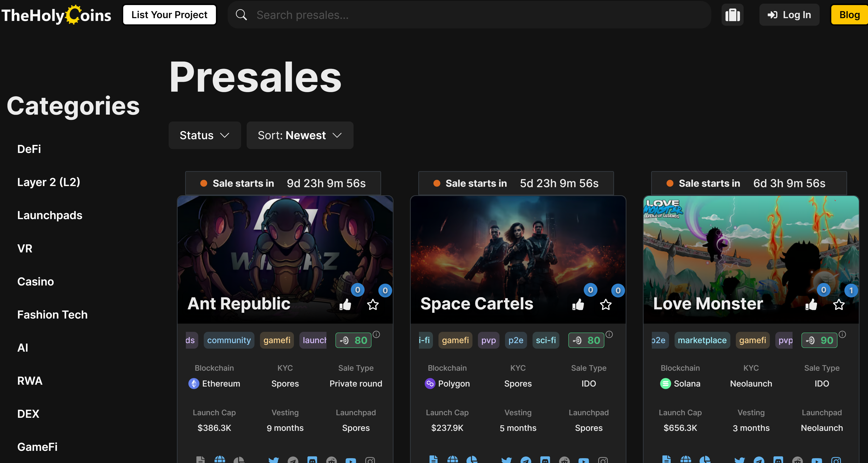Open Love Monster Twitter link
The height and width of the screenshot is (463, 868).
[740, 460]
